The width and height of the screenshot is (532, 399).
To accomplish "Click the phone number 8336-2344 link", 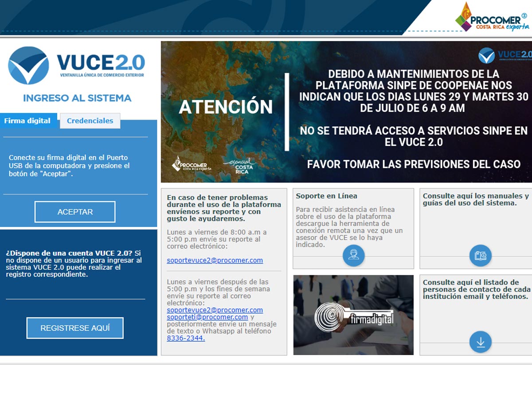I will pyautogui.click(x=186, y=338).
